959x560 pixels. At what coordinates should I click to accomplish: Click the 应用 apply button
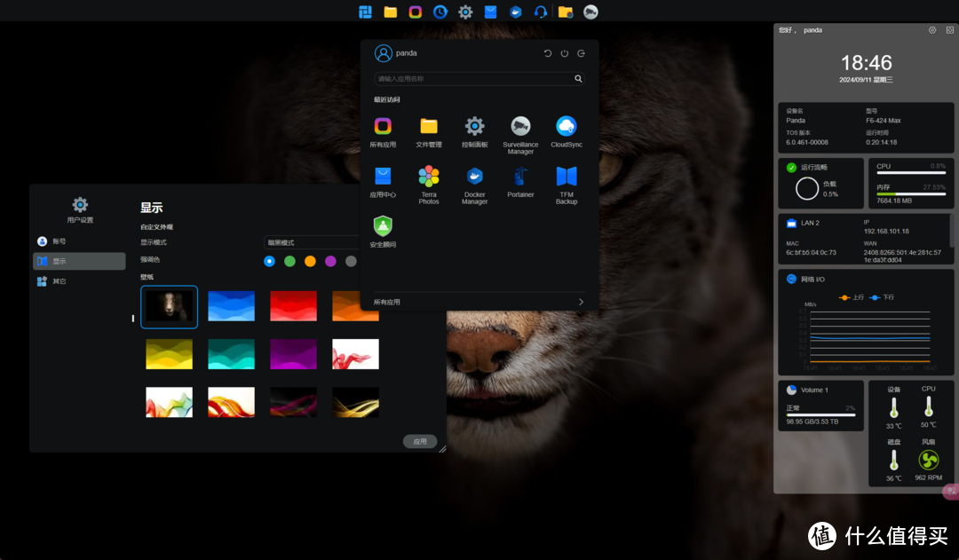420,441
